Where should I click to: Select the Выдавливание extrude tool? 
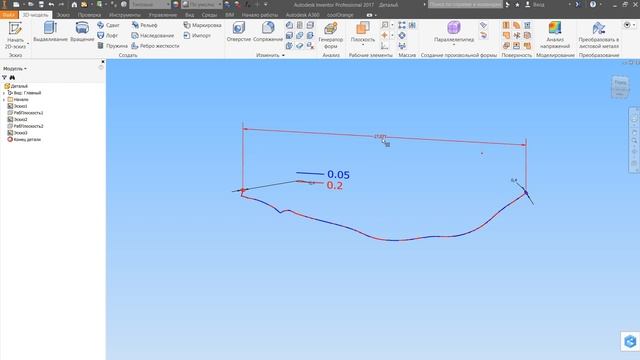(50, 32)
